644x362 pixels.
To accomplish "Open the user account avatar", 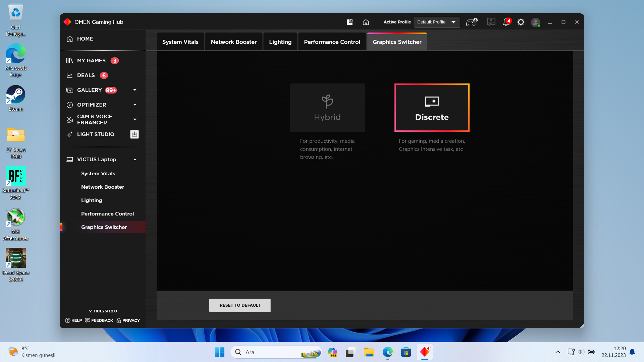I will (535, 22).
